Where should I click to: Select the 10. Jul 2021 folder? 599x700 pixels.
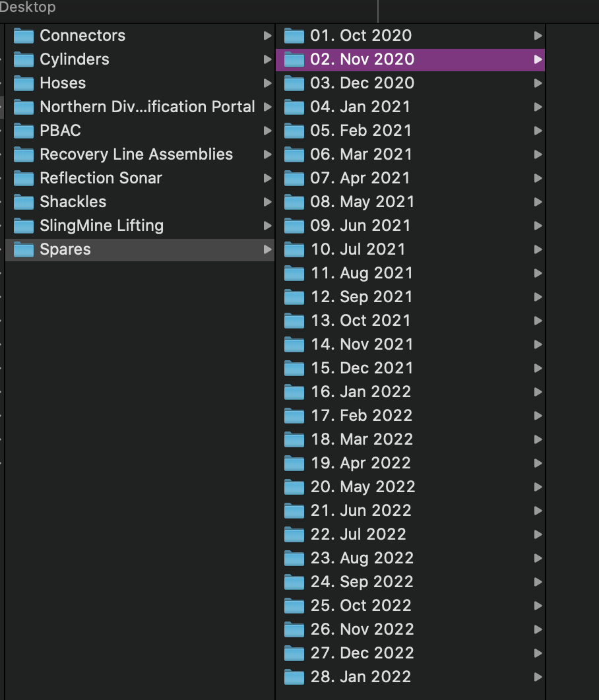(410, 249)
